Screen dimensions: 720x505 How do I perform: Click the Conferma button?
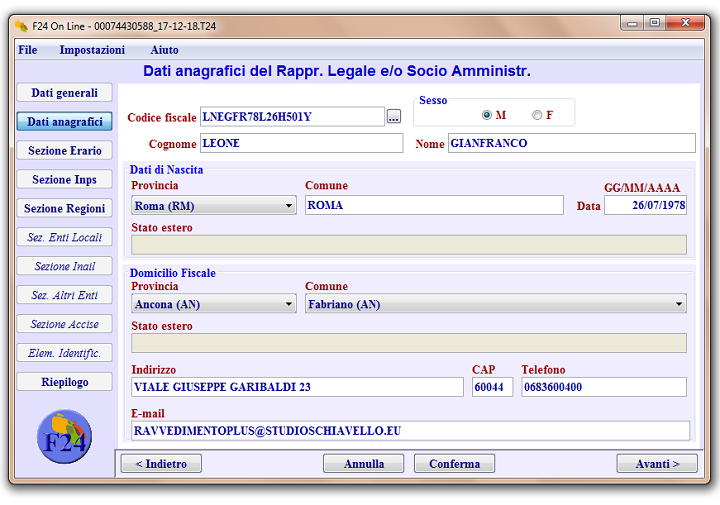455,464
